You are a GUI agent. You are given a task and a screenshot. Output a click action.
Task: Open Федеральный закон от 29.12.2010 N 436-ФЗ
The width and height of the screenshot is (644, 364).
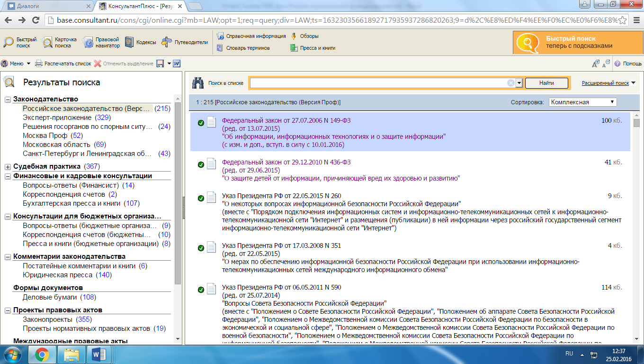[x=286, y=162]
